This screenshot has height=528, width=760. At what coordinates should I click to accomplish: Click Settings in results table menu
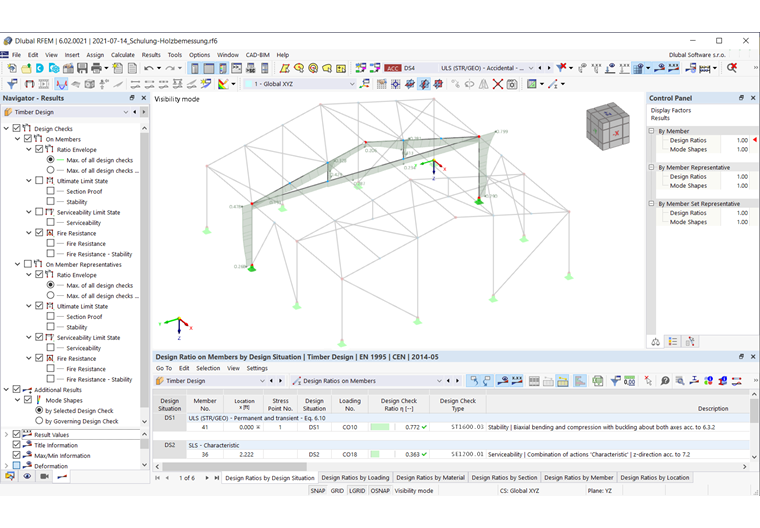pos(257,368)
